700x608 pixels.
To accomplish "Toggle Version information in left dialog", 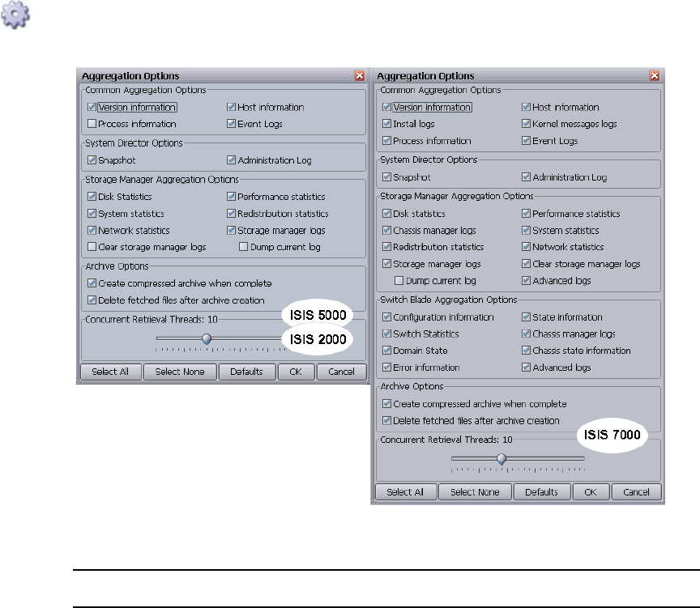I will 92,107.
